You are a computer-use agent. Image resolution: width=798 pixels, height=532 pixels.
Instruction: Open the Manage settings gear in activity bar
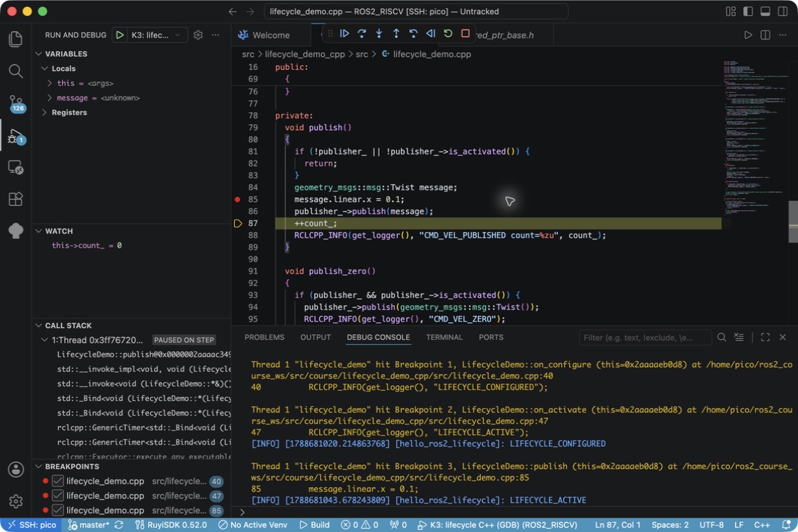click(16, 502)
